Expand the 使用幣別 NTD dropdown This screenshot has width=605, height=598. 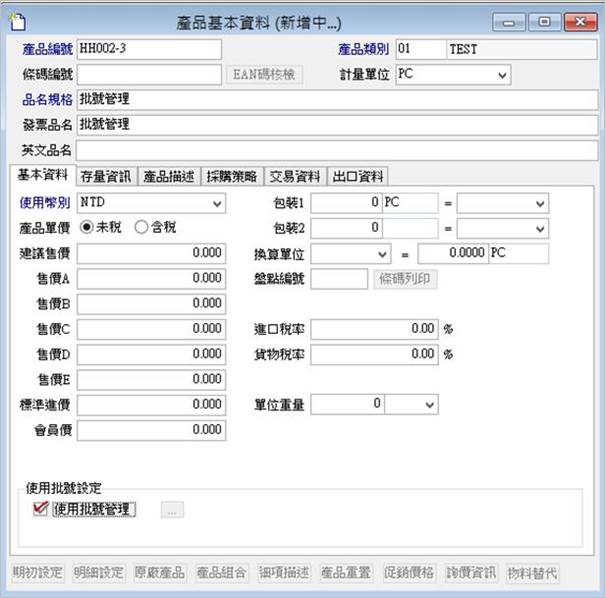(x=218, y=204)
